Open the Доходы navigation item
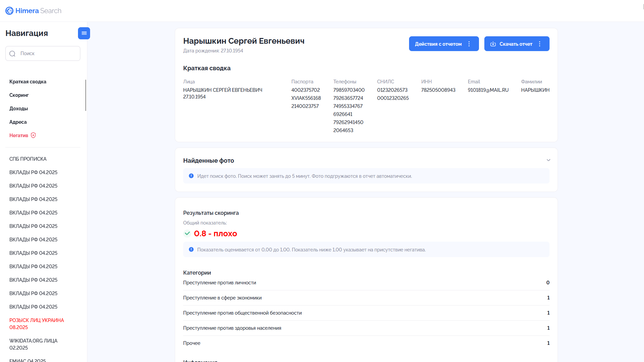 19,109
